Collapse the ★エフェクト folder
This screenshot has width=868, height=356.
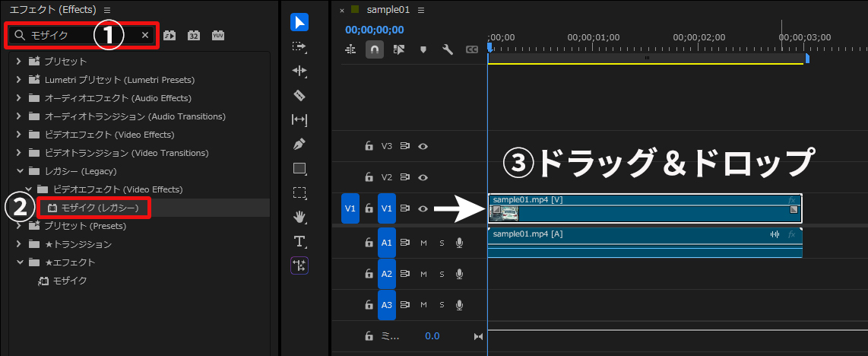coord(19,262)
